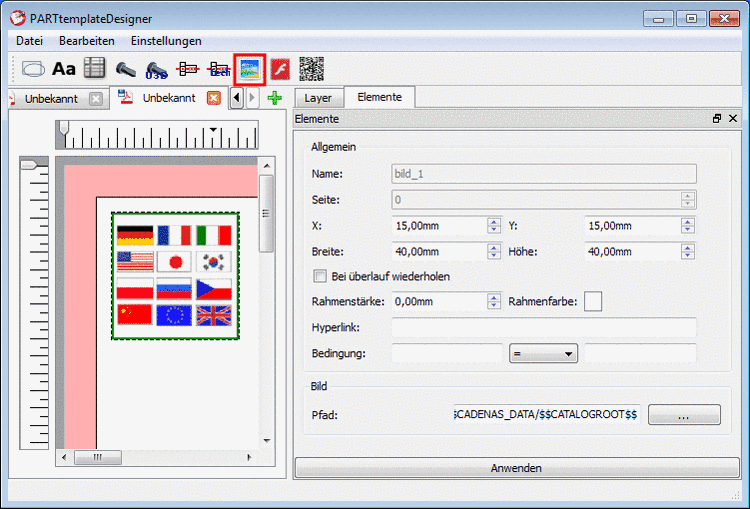
Task: Increase the Seite stepper value
Action: point(687,196)
